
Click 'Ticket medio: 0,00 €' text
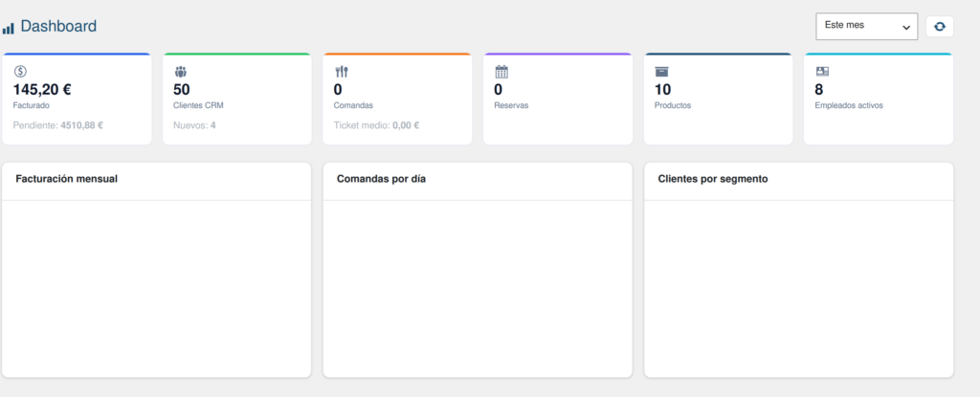coord(376,125)
